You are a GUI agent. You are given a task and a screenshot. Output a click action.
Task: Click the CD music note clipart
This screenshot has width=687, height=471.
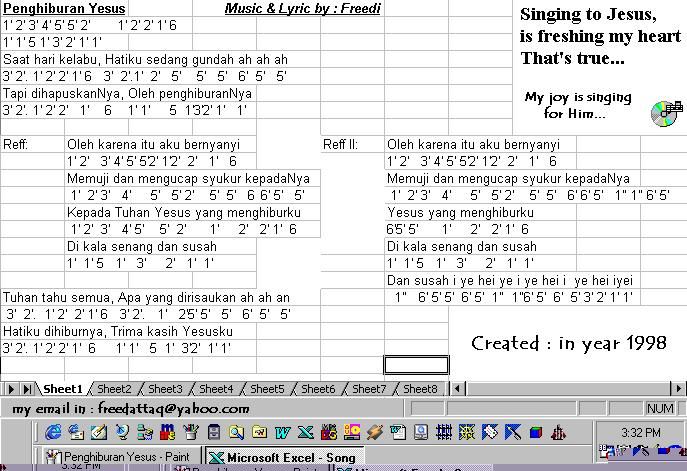click(x=666, y=113)
